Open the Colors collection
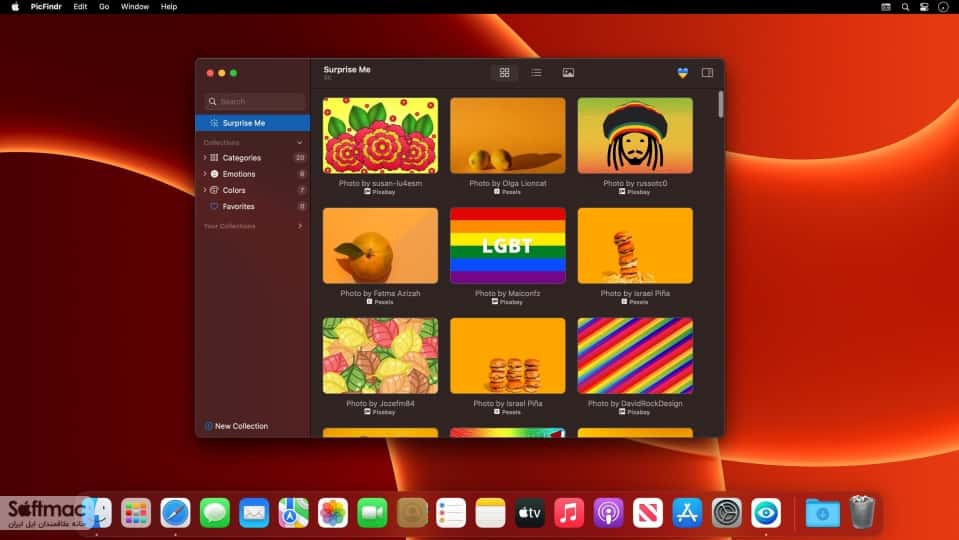Image resolution: width=959 pixels, height=540 pixels. click(x=234, y=190)
